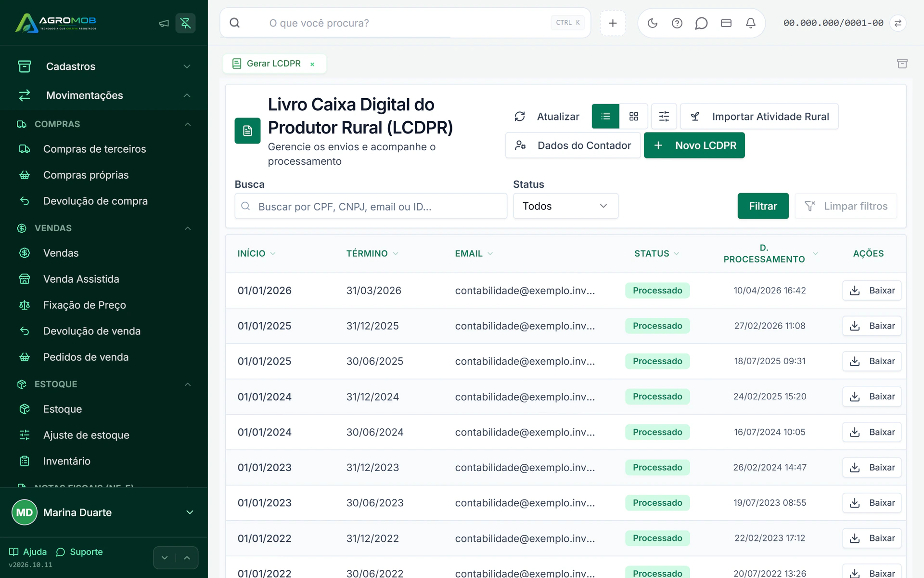Screen dimensions: 924x578
Task: Focus the global search O que você procura
Action: tap(405, 23)
